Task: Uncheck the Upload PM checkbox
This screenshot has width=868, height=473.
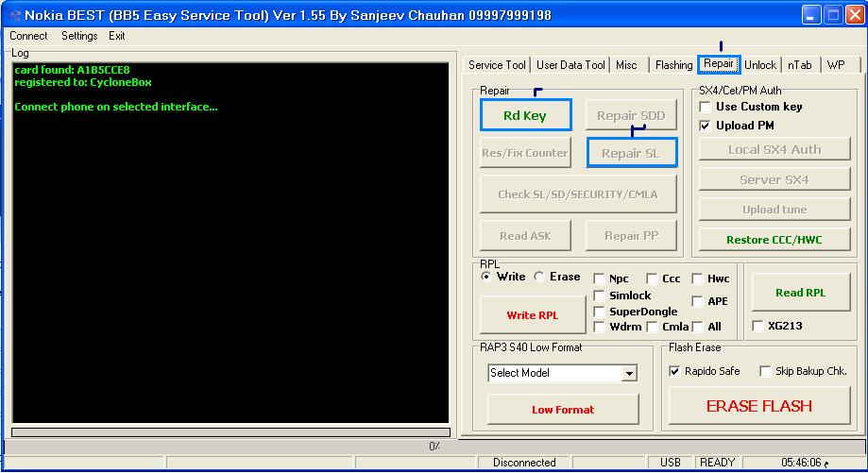Action: coord(705,126)
